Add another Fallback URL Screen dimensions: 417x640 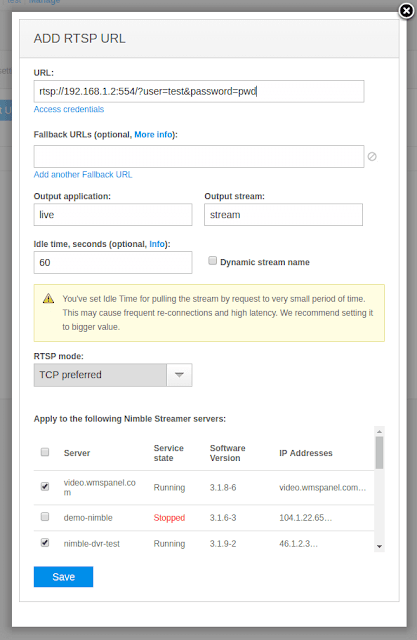(83, 174)
